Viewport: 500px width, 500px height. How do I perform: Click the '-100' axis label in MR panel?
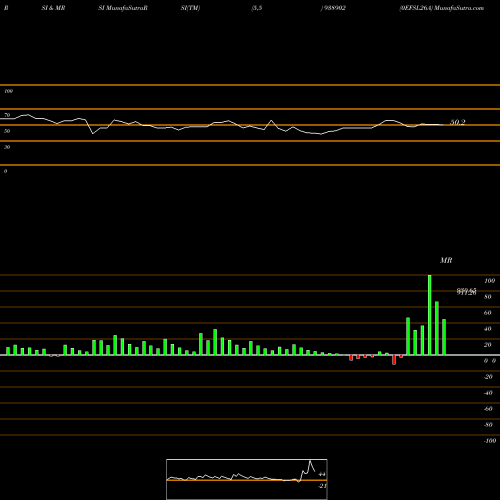(x=490, y=441)
